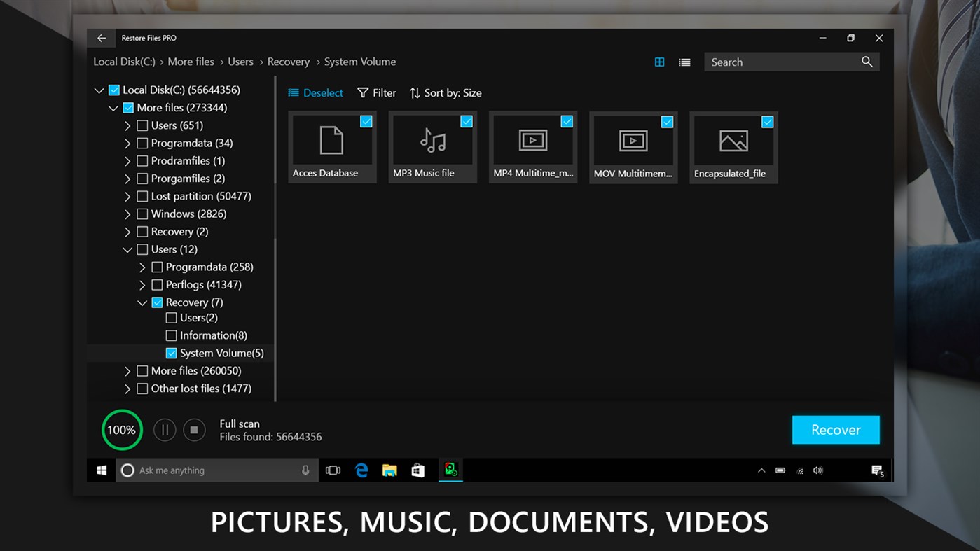
Task: Switch to grid view icon
Action: tap(659, 62)
